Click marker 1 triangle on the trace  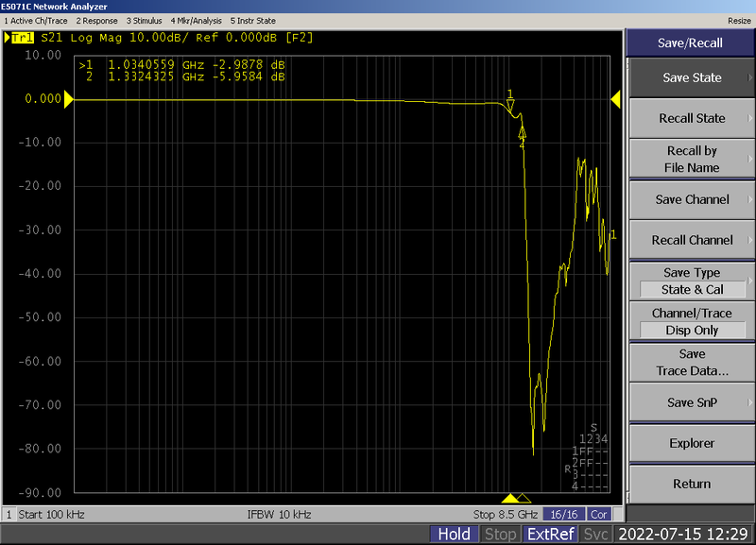(510, 105)
